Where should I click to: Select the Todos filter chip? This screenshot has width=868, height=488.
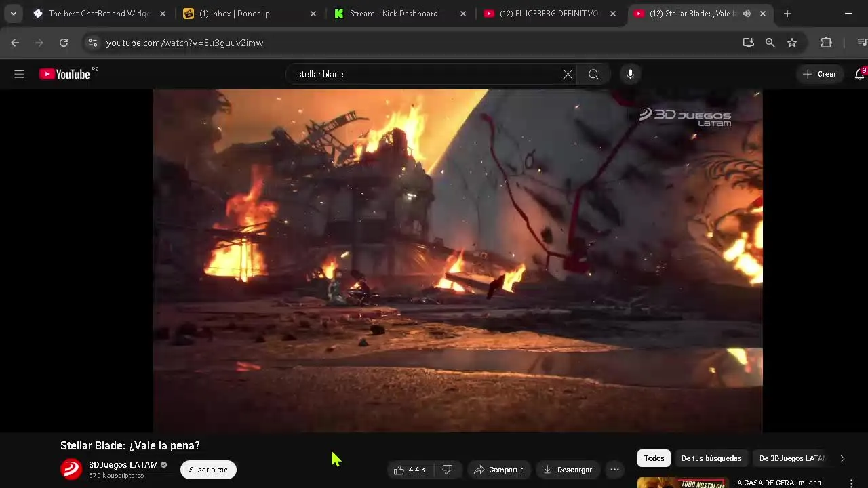[x=654, y=458]
